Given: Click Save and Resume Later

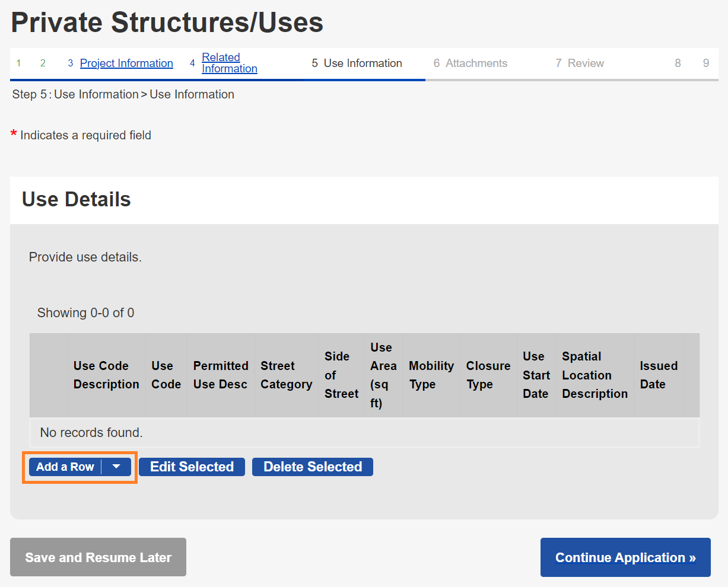Looking at the screenshot, I should coord(98,557).
